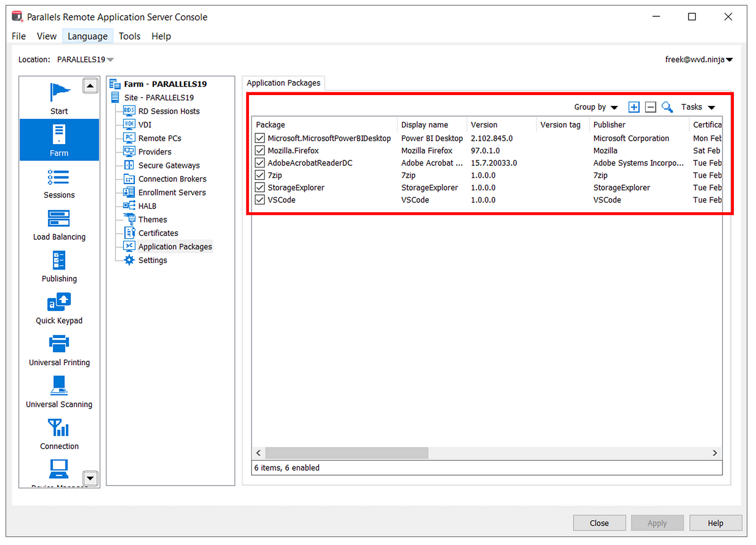Select version 97.0.1.0 cell
756x545 pixels.
coord(485,151)
